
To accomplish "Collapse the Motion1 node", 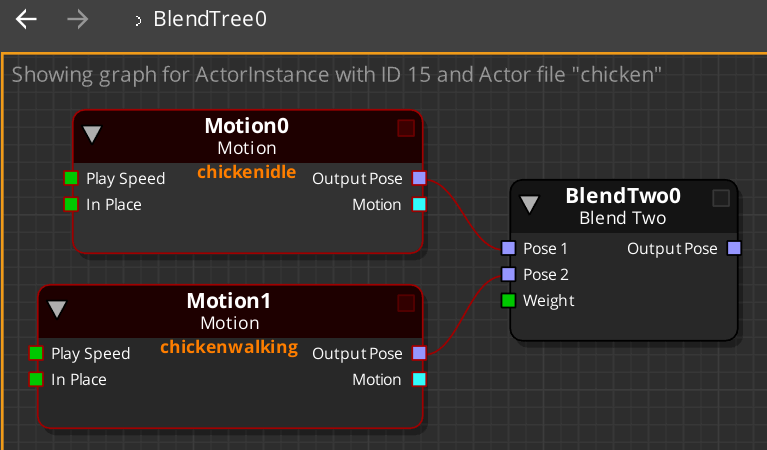I will [58, 308].
